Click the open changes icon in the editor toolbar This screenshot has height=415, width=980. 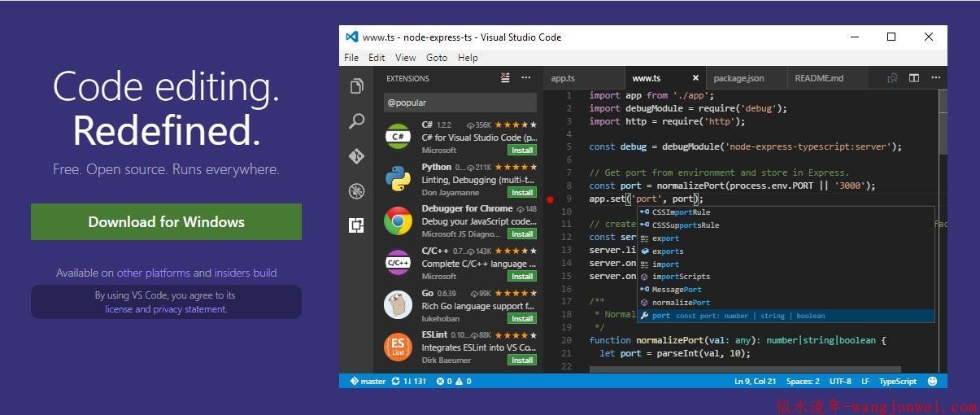tap(892, 78)
